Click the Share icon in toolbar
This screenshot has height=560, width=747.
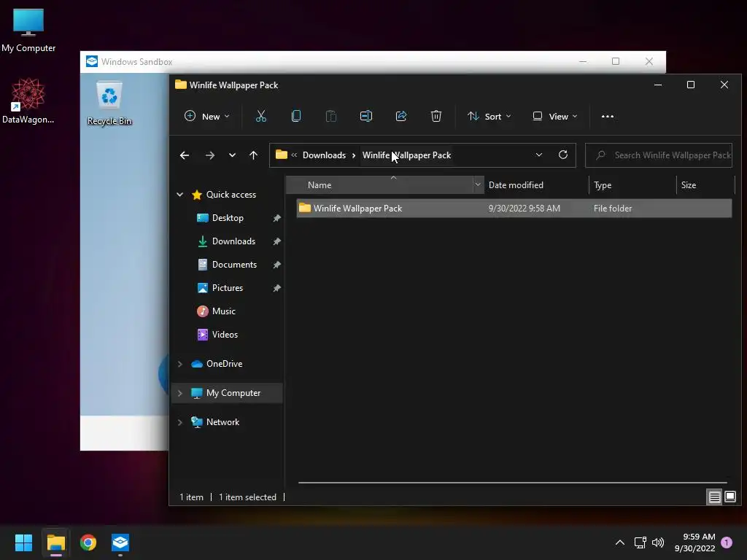tap(401, 116)
